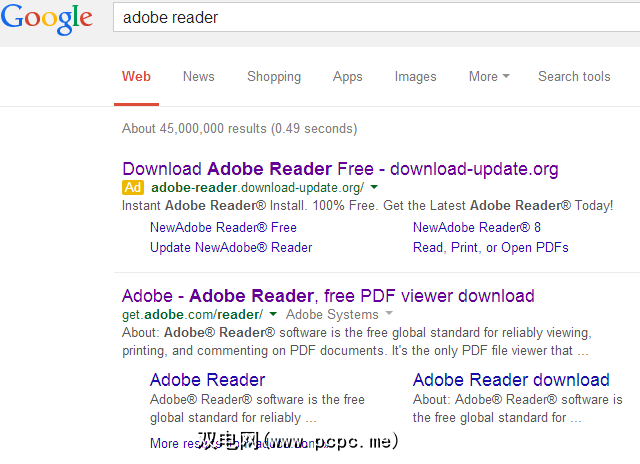Expand arrow beside download-update.org URL
Image resolution: width=640 pixels, height=464 pixels.
tap(374, 187)
